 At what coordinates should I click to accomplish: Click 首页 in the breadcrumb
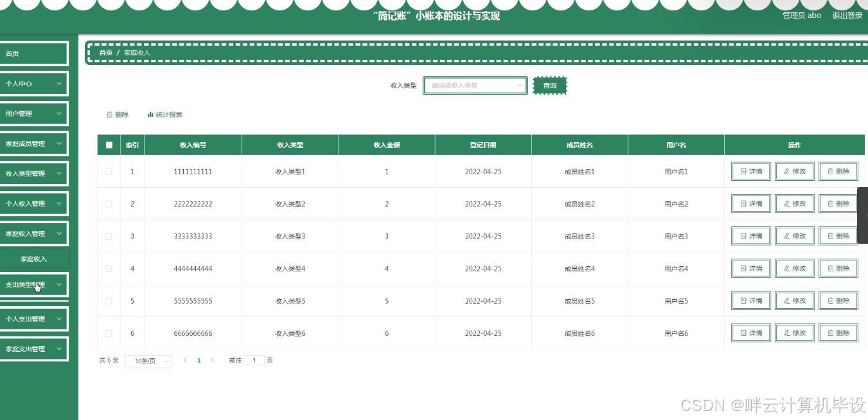[x=105, y=53]
